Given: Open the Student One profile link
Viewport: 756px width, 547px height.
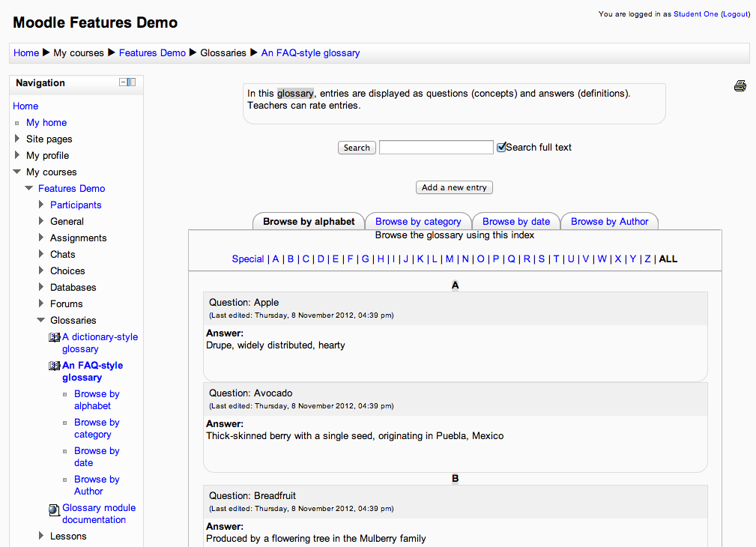Looking at the screenshot, I should pos(696,14).
